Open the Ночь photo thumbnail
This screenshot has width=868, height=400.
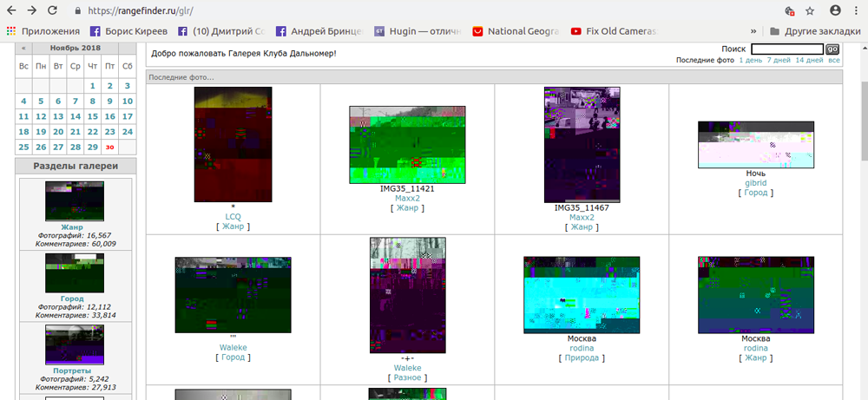pos(755,145)
